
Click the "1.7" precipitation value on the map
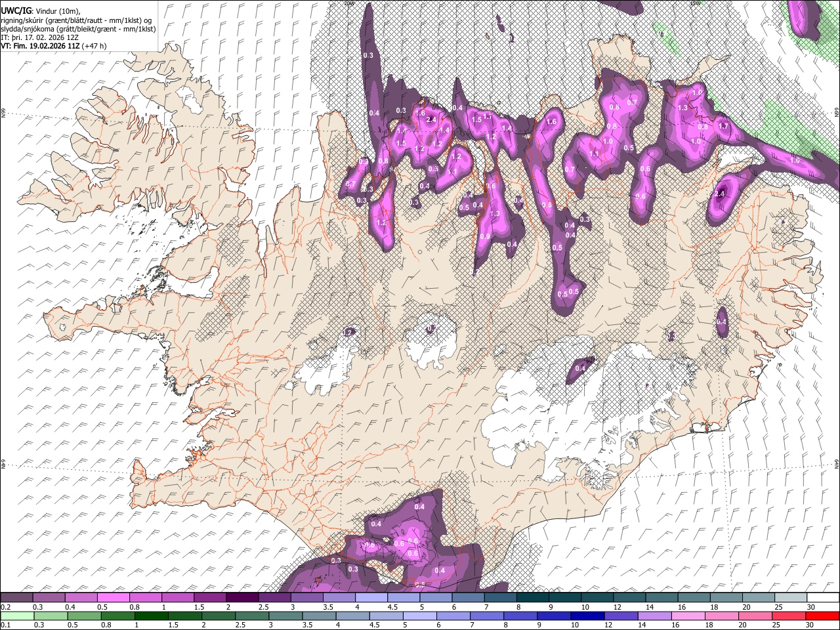(724, 126)
